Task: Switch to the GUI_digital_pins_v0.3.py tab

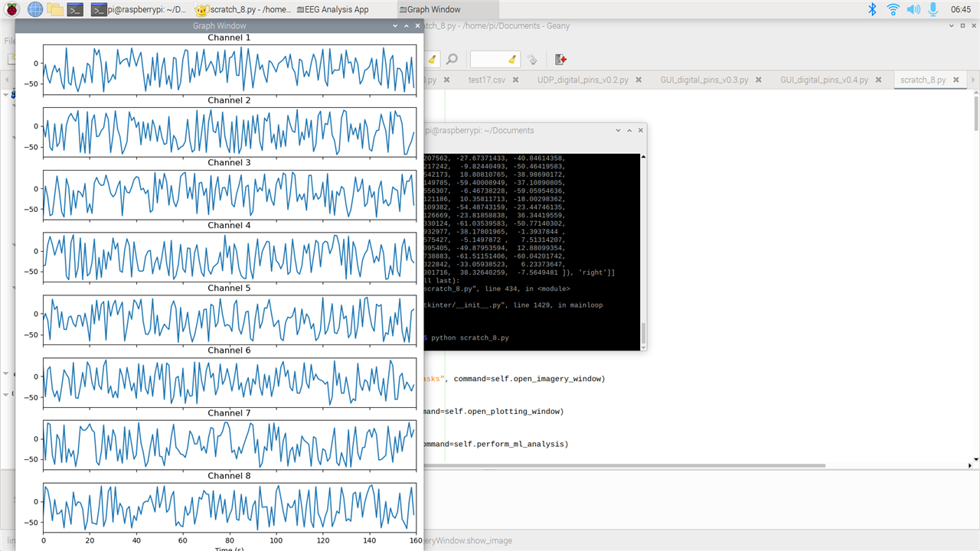Action: [704, 80]
